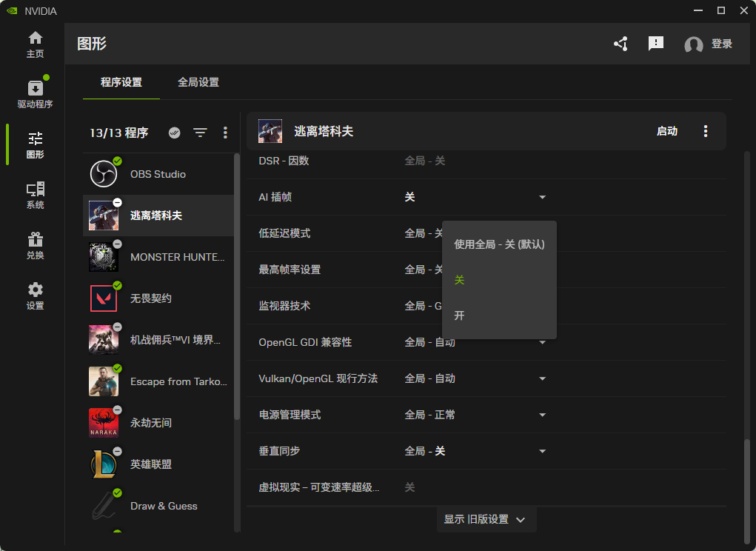Open the 兑换 redeem gift icon
The height and width of the screenshot is (551, 756).
coord(35,246)
